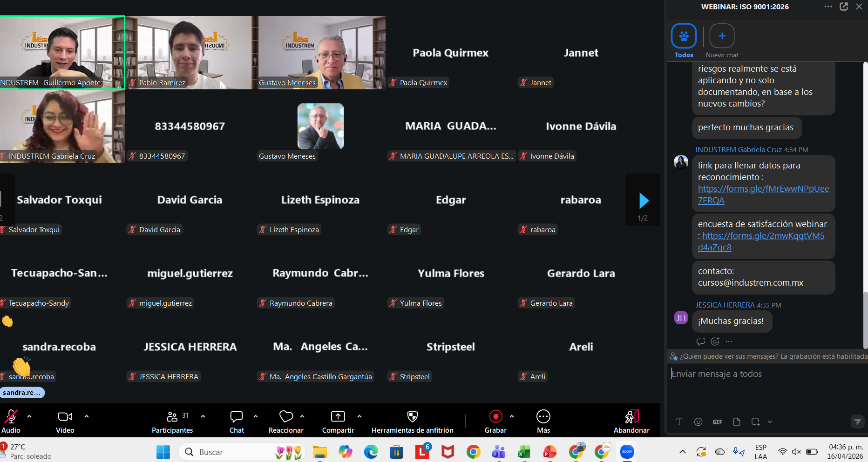Pop out the chat window
The width and height of the screenshot is (868, 462).
pos(844,7)
